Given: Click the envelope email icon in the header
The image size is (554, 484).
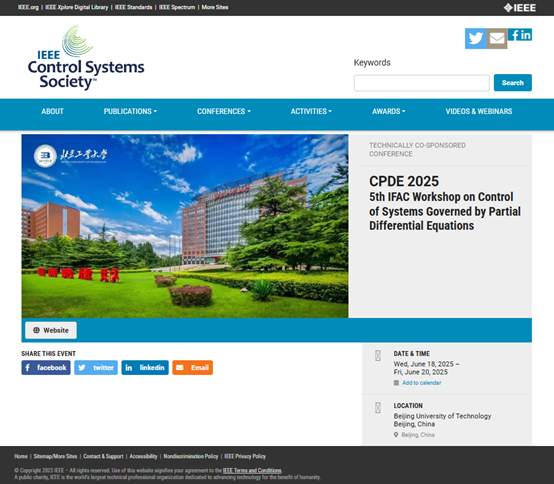Looking at the screenshot, I should pos(497,39).
